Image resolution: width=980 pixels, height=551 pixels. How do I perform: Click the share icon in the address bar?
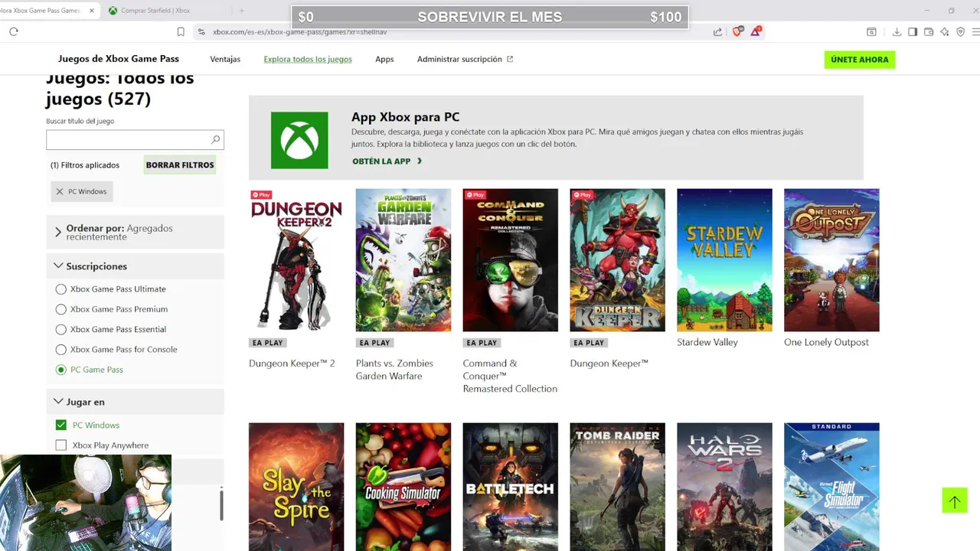(717, 31)
